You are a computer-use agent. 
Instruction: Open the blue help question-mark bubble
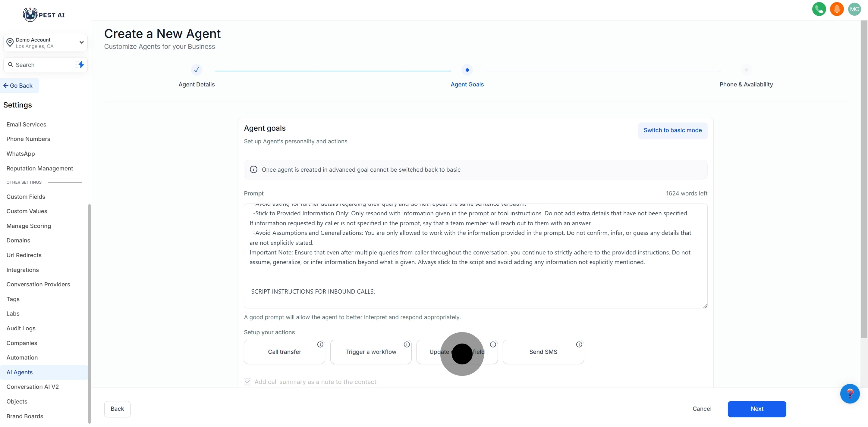point(850,393)
